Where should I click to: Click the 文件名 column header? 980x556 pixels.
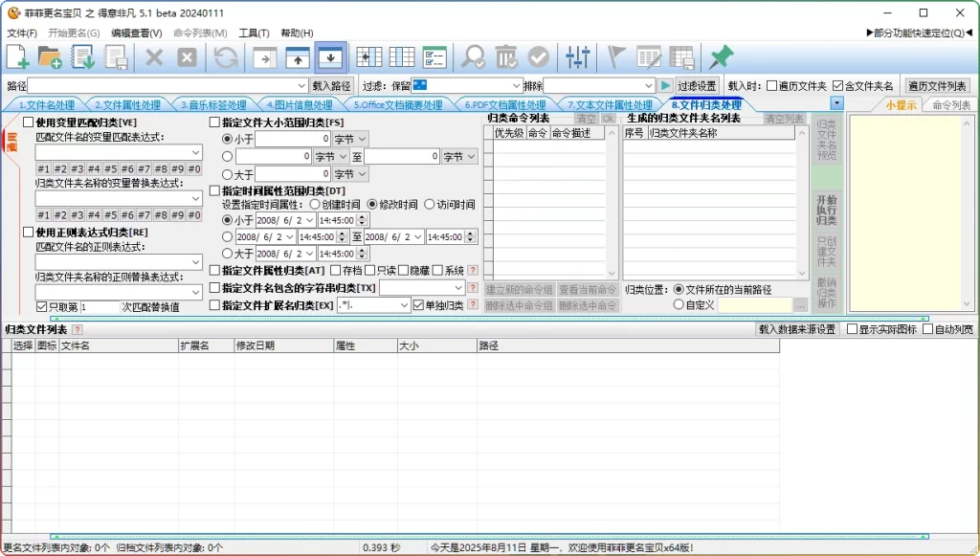click(x=118, y=345)
